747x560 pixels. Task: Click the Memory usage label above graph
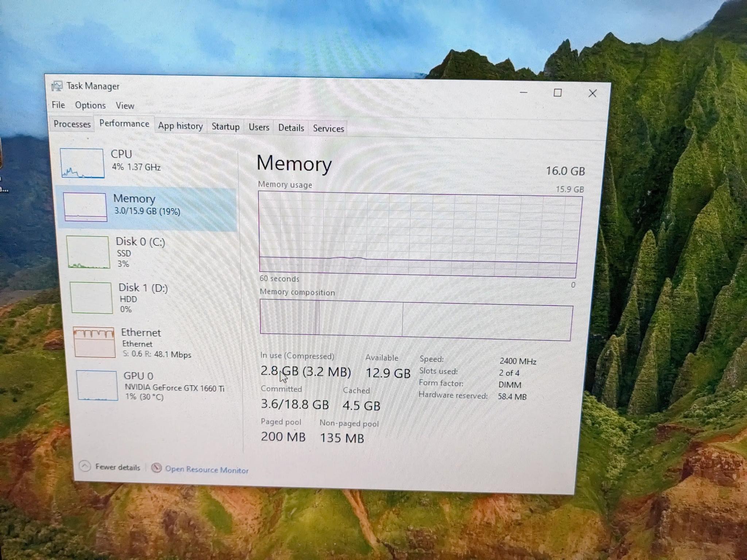(x=285, y=184)
